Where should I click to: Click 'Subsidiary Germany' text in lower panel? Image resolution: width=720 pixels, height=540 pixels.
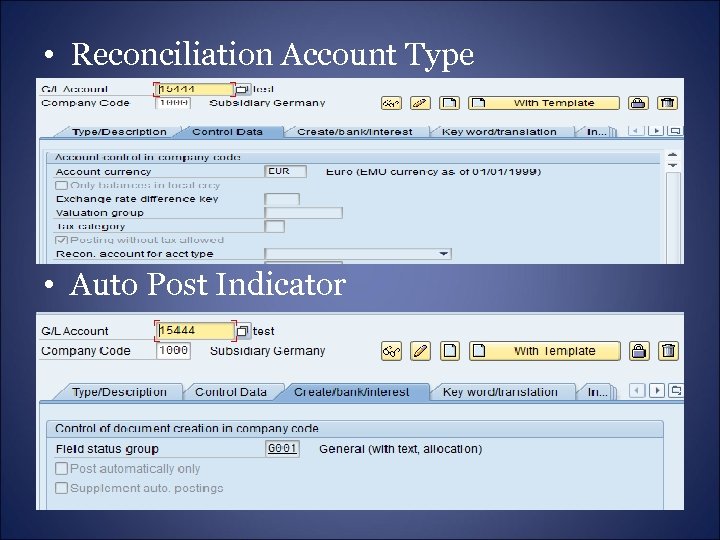[267, 351]
